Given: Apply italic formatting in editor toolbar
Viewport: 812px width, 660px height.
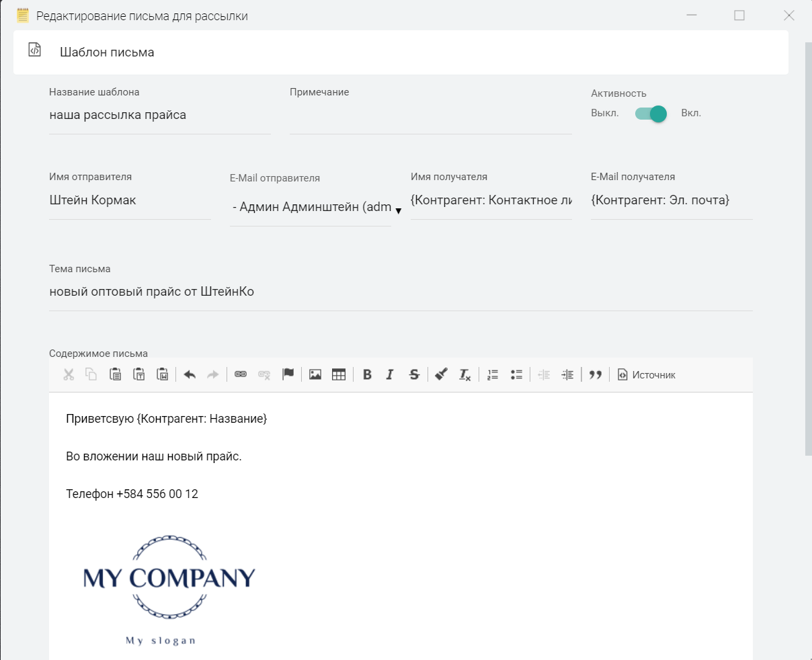Looking at the screenshot, I should point(390,375).
